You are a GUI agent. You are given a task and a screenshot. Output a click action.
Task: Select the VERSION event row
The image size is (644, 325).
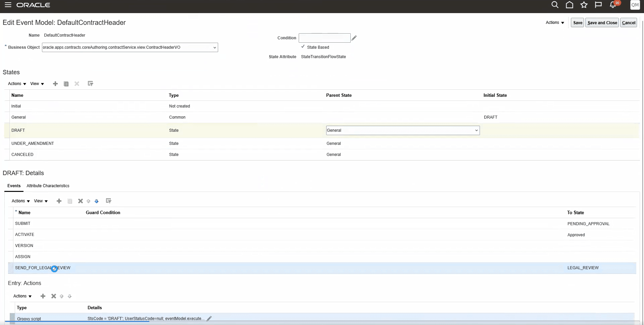click(x=322, y=246)
